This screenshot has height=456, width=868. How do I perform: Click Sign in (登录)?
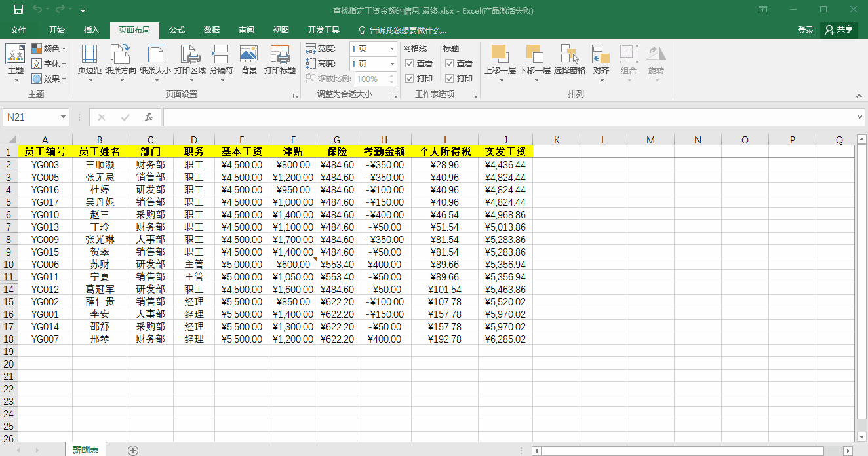(x=806, y=30)
